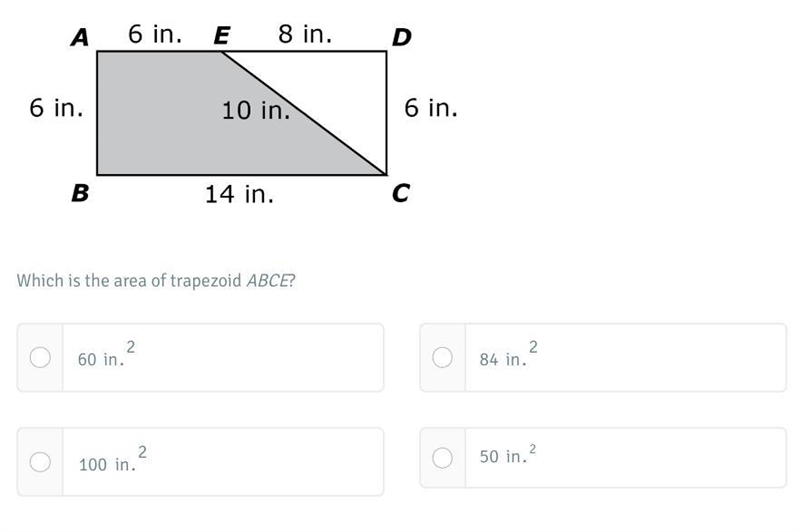Click the 14 in. base label
This screenshot has width=800, height=532.
[239, 194]
